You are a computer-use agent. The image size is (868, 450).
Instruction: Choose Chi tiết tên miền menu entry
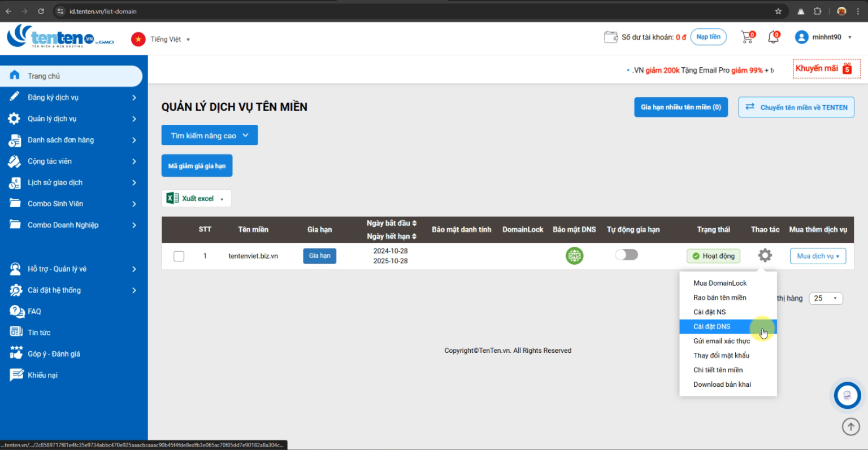(718, 370)
